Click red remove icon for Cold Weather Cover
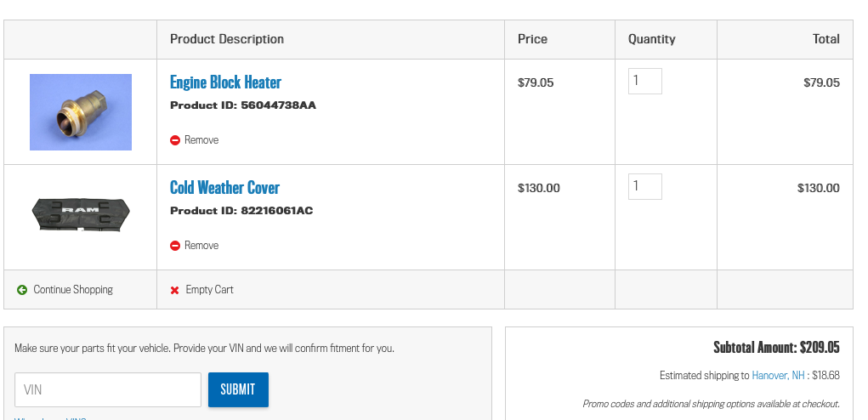Viewport: 868px width, 420px height. coord(175,246)
